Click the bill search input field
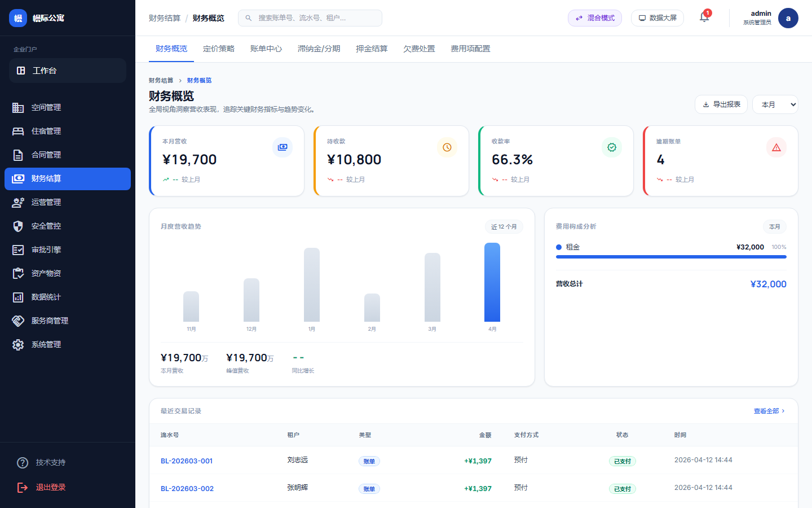 pyautogui.click(x=310, y=17)
